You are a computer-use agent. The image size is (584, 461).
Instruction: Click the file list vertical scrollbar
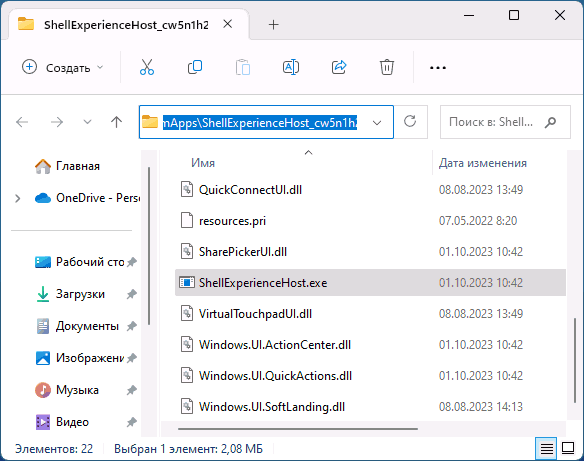tap(575, 360)
